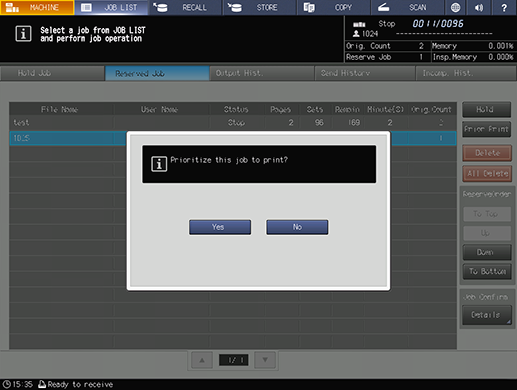Image resolution: width=517 pixels, height=390 pixels.
Task: Switch to the JOB LIST tab
Action: [111, 7]
